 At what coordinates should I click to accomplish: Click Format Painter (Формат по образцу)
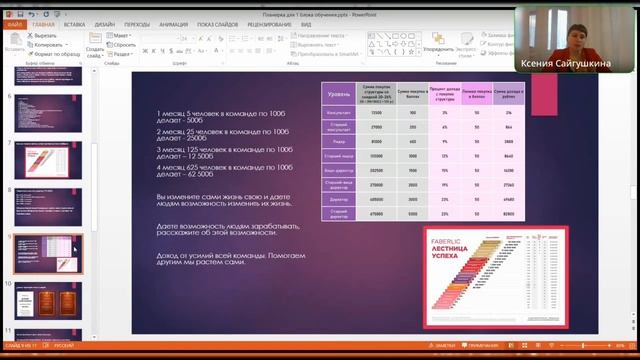point(54,54)
